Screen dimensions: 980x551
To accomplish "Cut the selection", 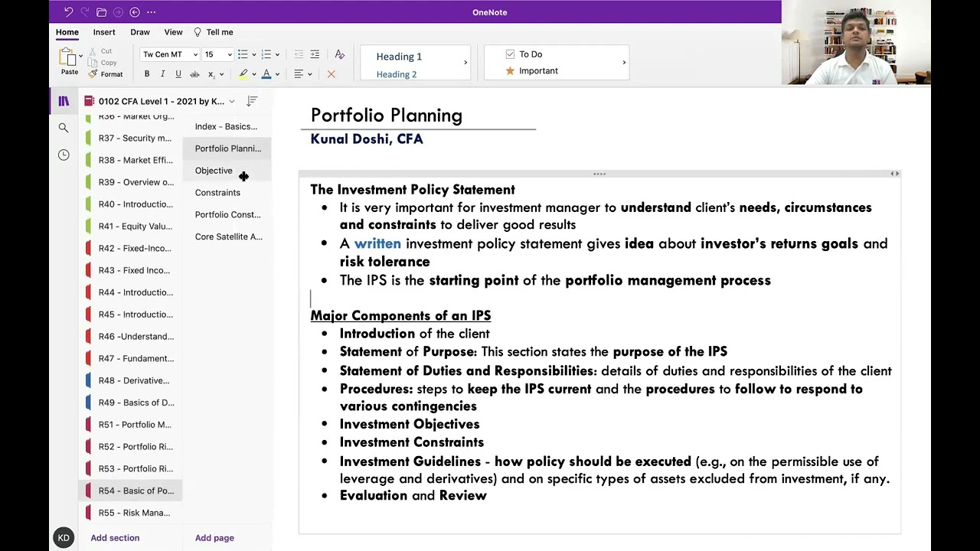I will [100, 51].
